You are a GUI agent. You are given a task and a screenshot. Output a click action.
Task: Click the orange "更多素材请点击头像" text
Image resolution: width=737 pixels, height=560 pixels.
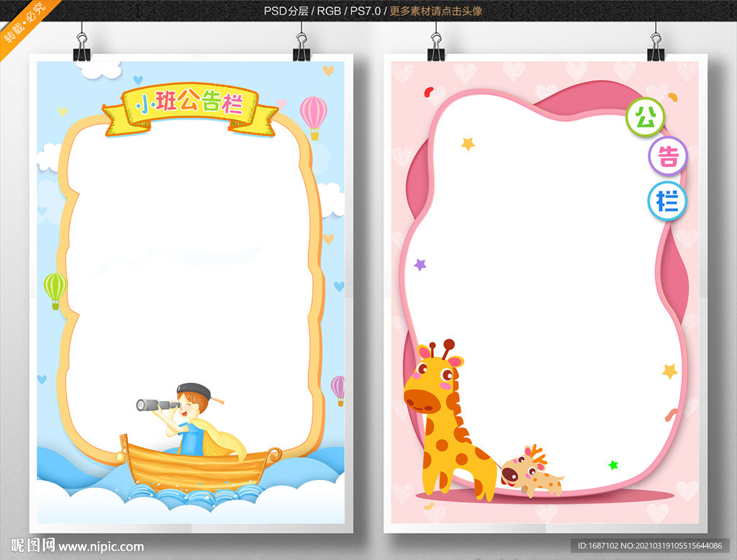point(435,11)
